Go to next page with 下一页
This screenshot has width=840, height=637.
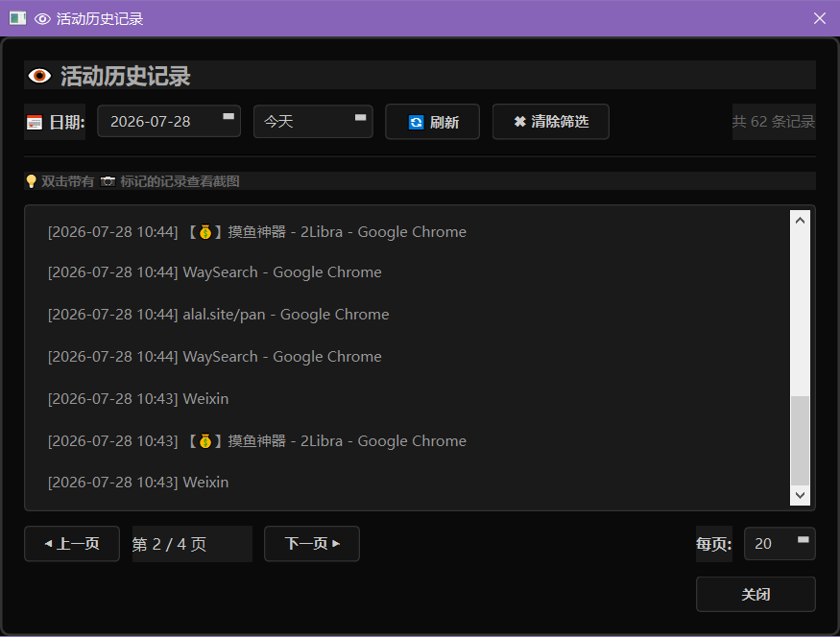[x=312, y=544]
